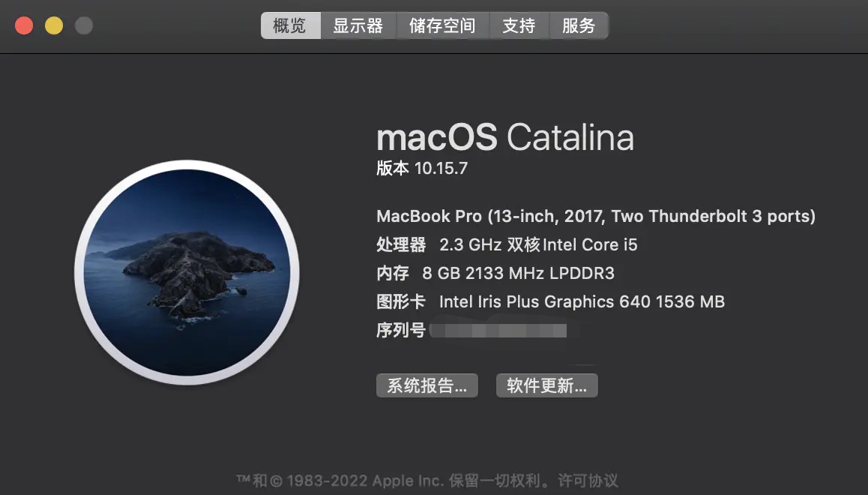Select the 支持 tab
Screen dimensions: 868x495
(519, 25)
